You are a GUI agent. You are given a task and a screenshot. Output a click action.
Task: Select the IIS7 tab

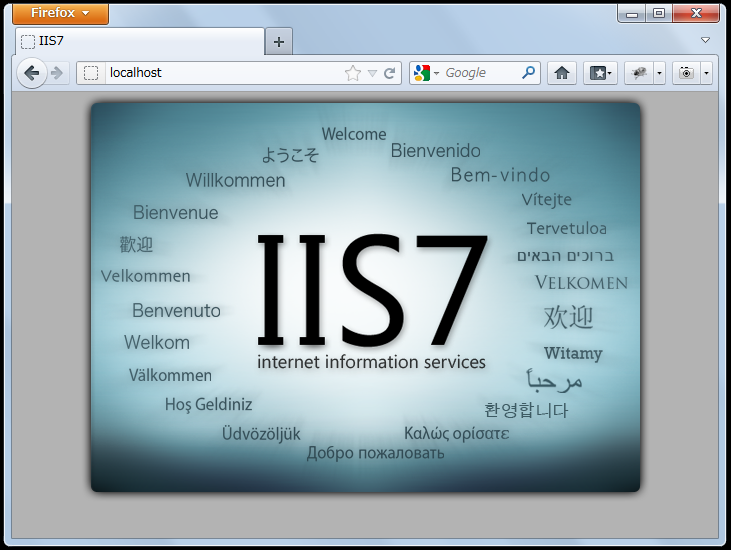[x=140, y=41]
